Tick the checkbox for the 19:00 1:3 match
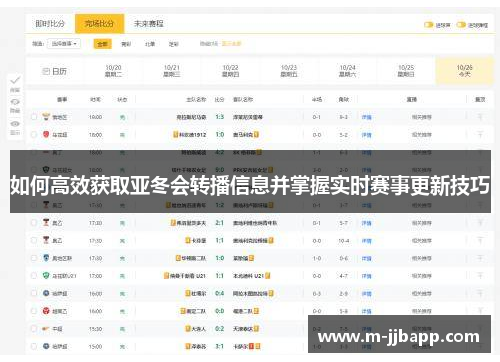Viewport: 500px width, 362px height. click(x=34, y=117)
